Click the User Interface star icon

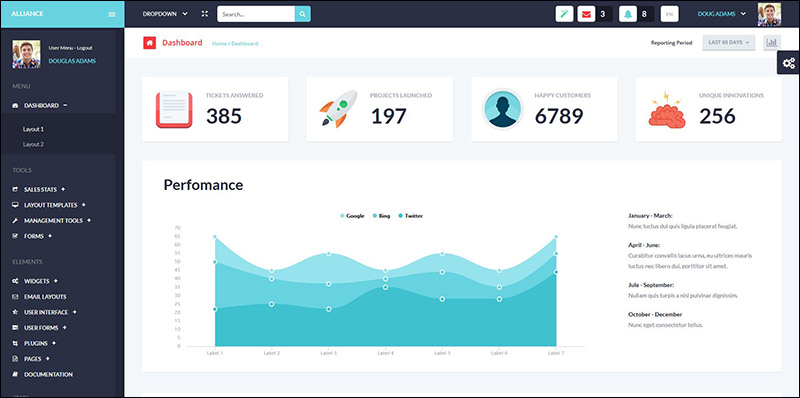point(15,312)
